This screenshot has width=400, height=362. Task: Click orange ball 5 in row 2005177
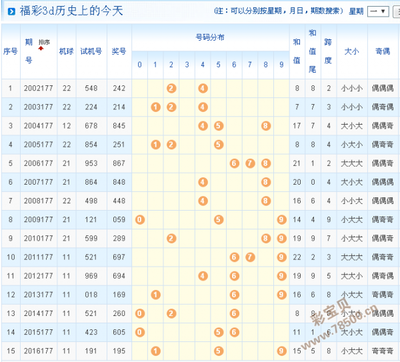(x=219, y=145)
